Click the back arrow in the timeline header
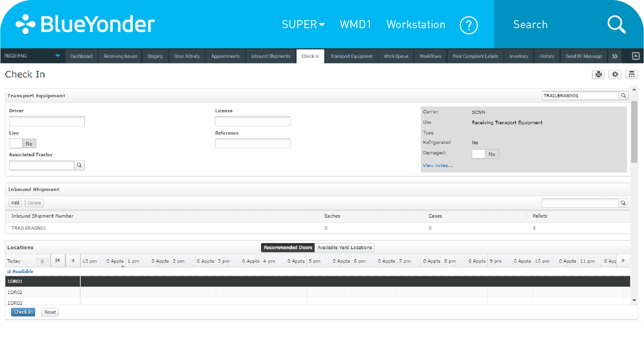This screenshot has height=353, width=644. click(73, 260)
